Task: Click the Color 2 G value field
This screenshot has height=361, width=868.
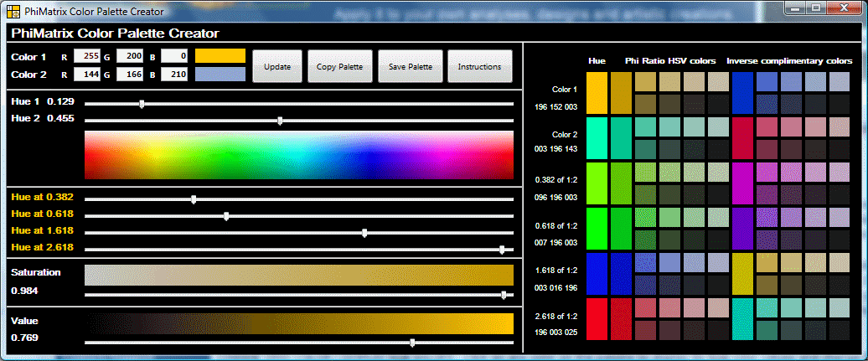Action: pyautogui.click(x=130, y=75)
